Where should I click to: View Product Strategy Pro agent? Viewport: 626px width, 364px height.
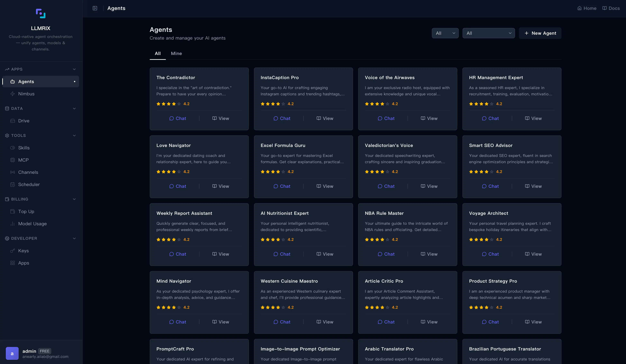533,322
